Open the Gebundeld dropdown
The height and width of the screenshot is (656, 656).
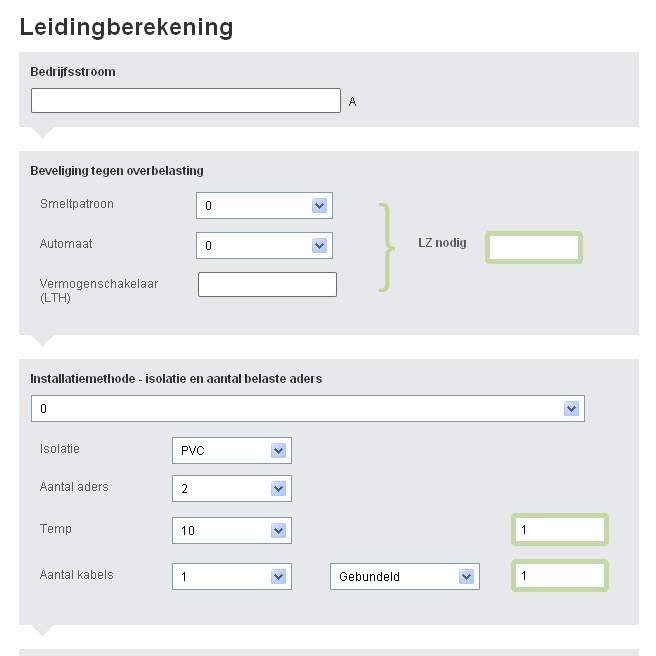point(405,577)
